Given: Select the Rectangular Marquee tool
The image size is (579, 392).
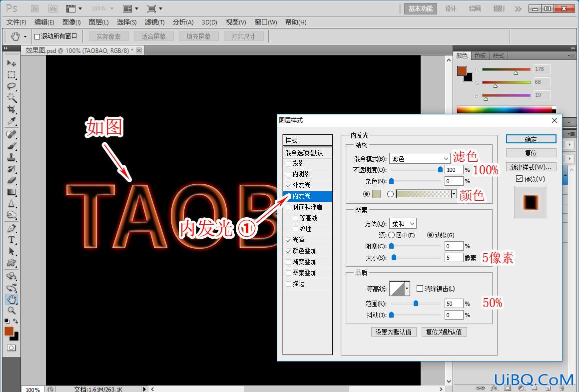Looking at the screenshot, I should 11,75.
